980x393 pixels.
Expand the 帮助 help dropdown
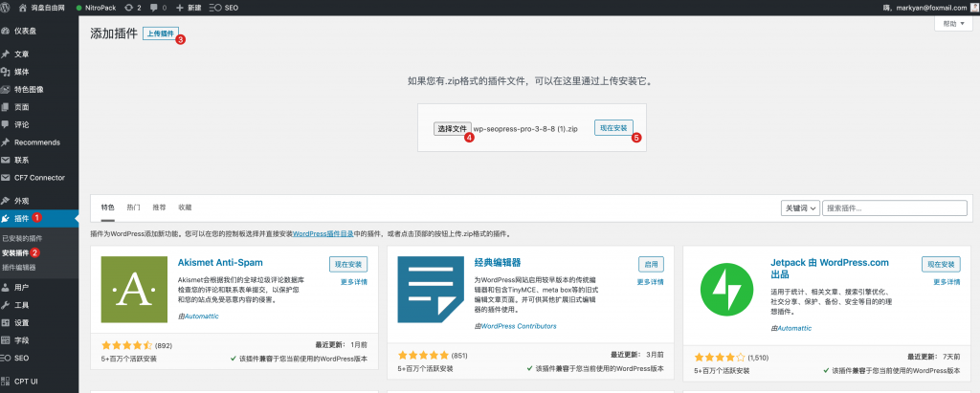[952, 24]
